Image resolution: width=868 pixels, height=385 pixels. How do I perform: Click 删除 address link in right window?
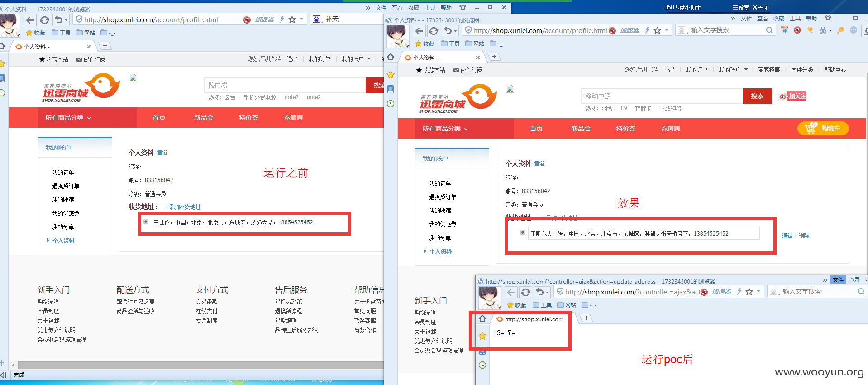tap(804, 236)
